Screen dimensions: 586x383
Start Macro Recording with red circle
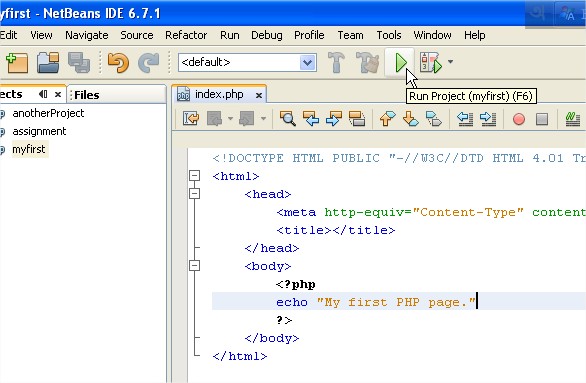click(519, 119)
